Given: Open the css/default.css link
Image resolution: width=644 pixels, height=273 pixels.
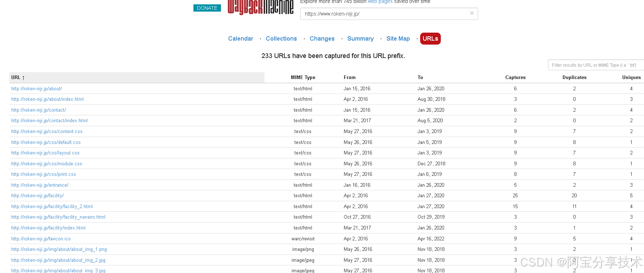Looking at the screenshot, I should coord(46,142).
